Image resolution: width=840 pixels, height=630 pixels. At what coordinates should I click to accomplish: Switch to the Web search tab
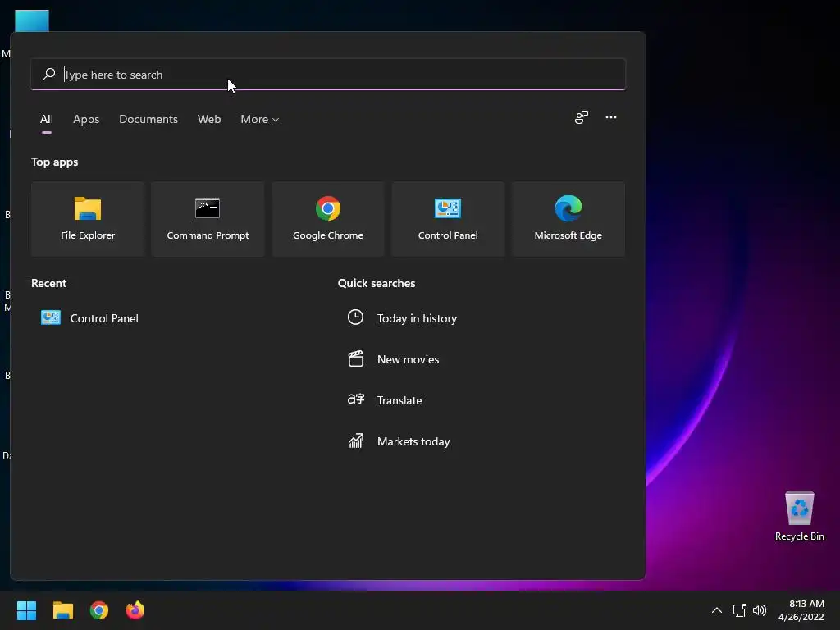point(209,120)
